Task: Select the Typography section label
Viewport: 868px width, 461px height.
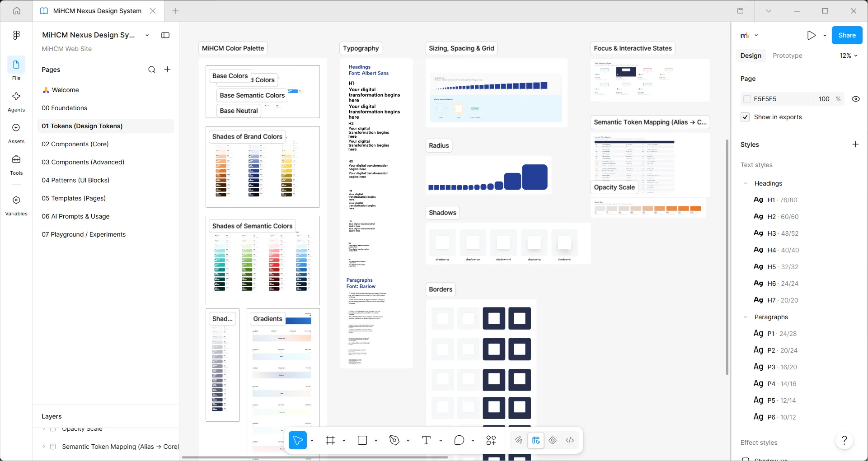Action: tap(361, 48)
